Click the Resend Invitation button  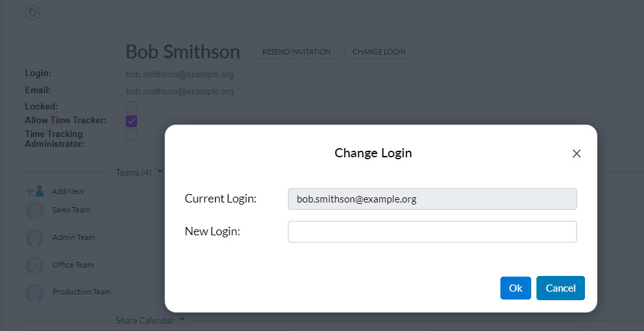point(296,52)
